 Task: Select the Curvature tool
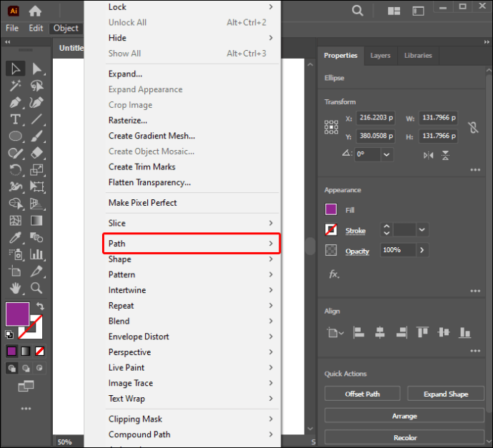[x=36, y=102]
